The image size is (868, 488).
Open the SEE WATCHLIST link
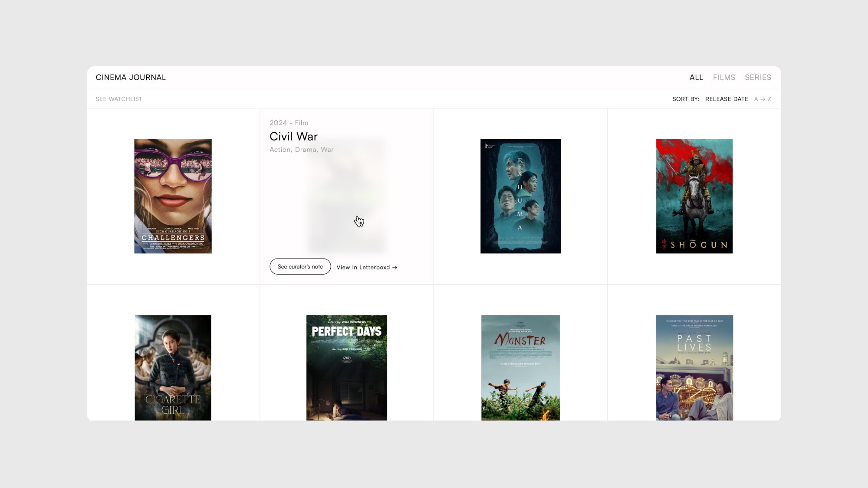coord(119,99)
